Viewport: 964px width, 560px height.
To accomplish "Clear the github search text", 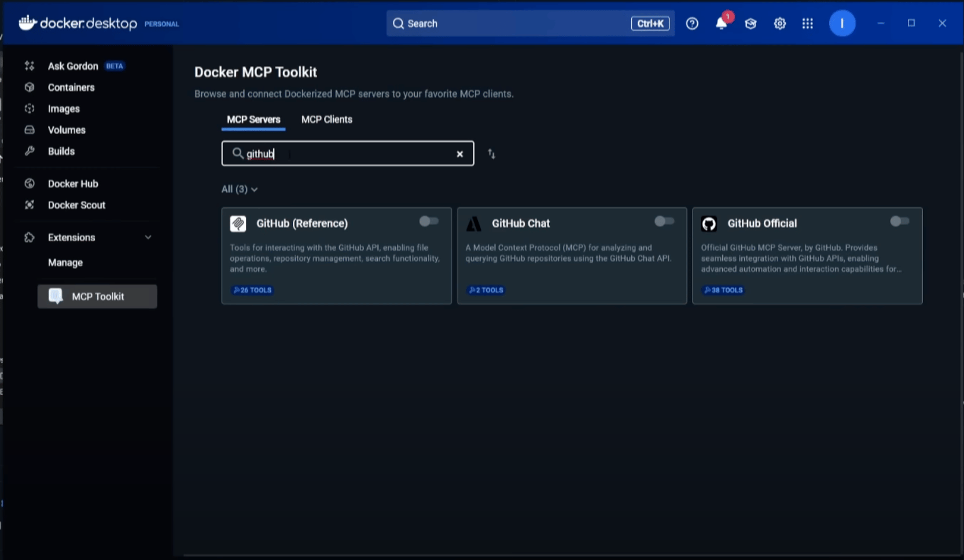I will point(460,154).
